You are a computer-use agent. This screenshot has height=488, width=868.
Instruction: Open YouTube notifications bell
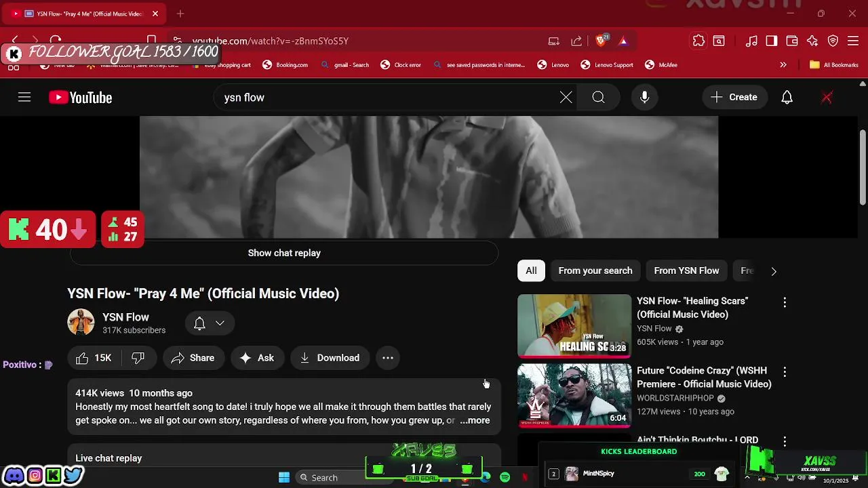coord(787,98)
